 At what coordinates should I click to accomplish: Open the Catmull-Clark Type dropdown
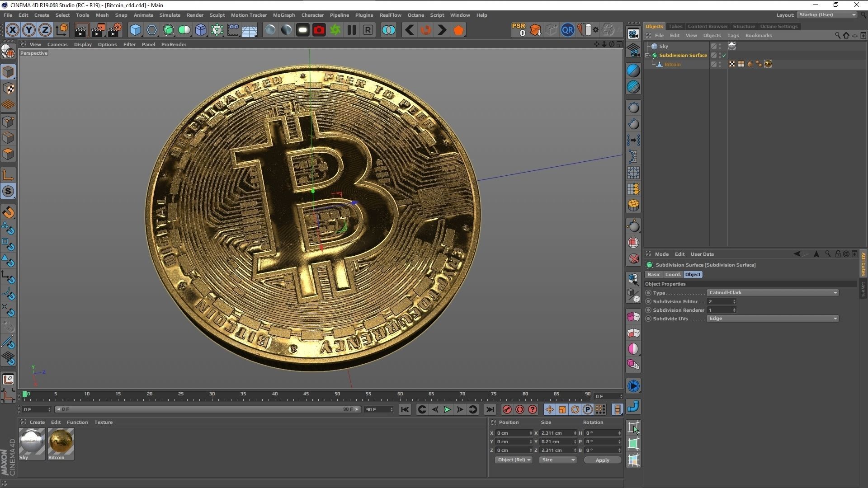[x=772, y=293]
